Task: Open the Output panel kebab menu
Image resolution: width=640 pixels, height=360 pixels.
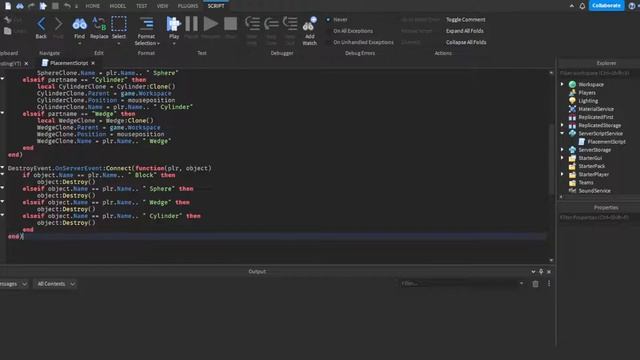Action: pos(549,284)
